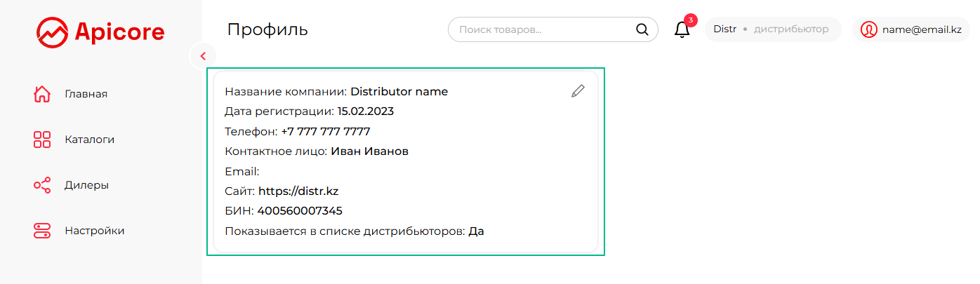
Task: Click the Дилеры share-nodes icon
Action: (42, 185)
